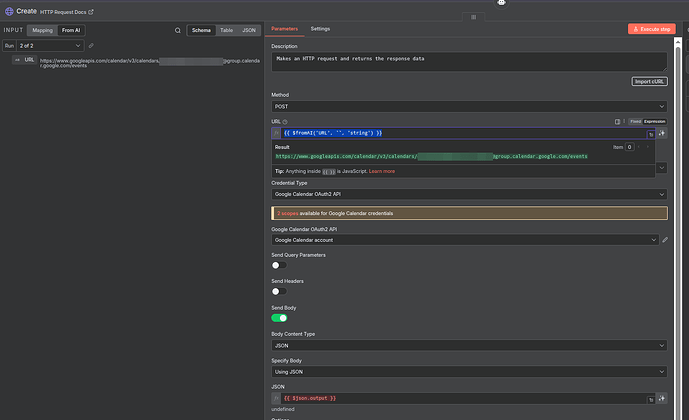Click the globe node icon next to Create
The width and height of the screenshot is (689, 420).
[8, 11]
